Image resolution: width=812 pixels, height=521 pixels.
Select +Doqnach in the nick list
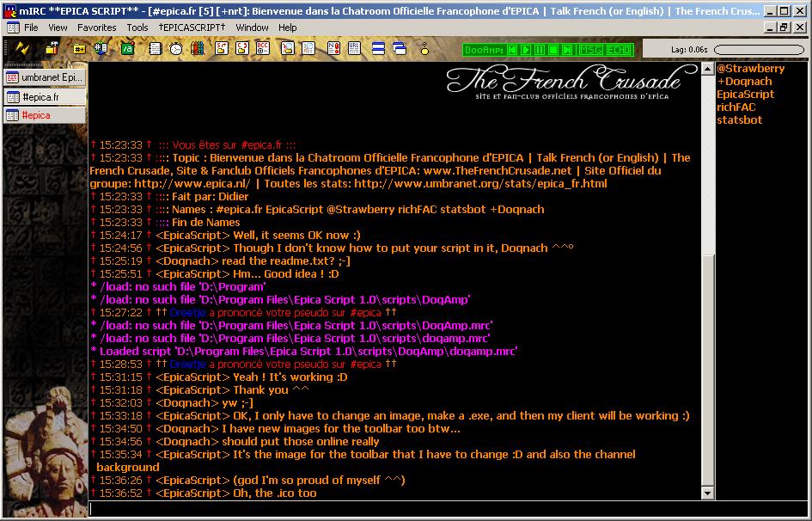[x=745, y=82]
